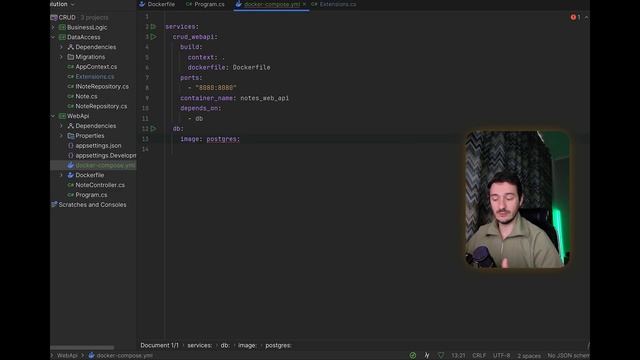Open appsettings.Development file in tree
640x360 pixels.
tap(105, 155)
